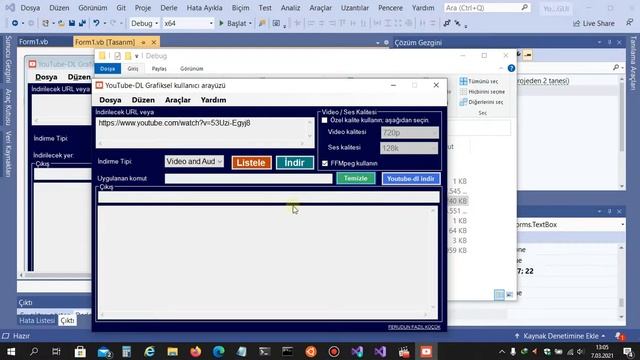Click the Ara (Ctrl+Q) search box
The height and width of the screenshot is (360, 640).
[x=487, y=8]
